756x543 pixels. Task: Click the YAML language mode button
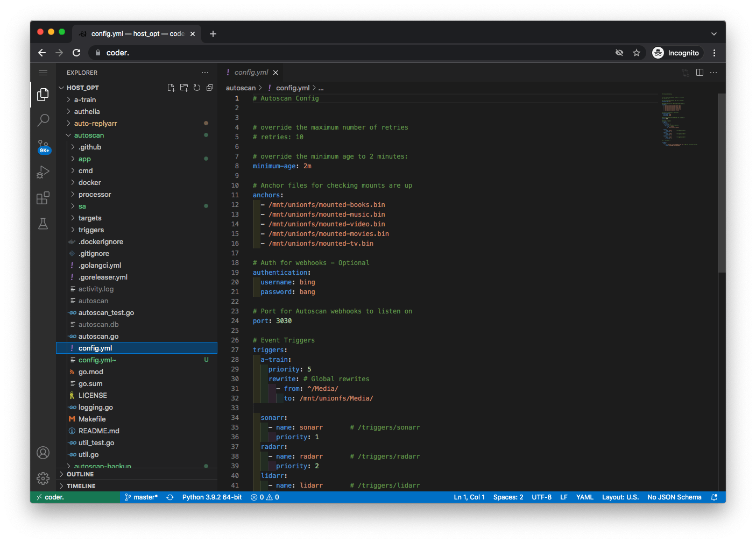[x=584, y=497]
